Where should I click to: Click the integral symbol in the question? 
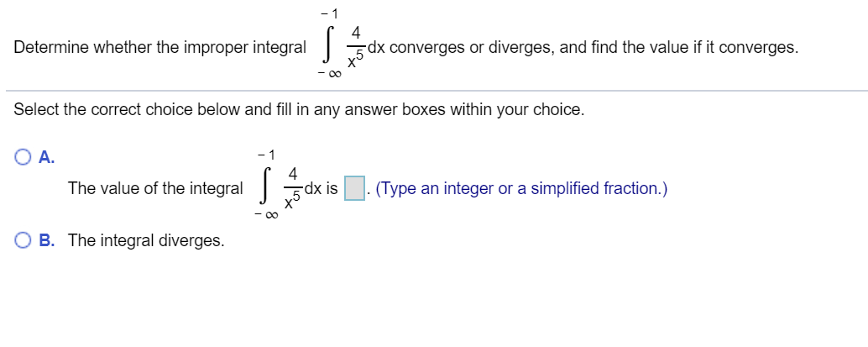(327, 47)
